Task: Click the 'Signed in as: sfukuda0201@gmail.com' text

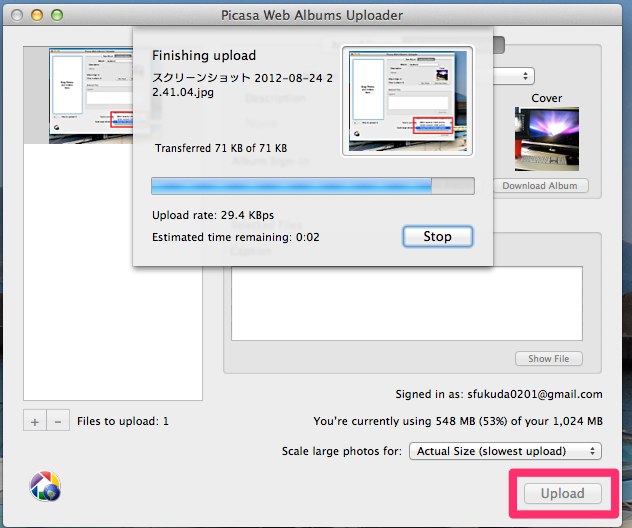Action: (x=499, y=394)
